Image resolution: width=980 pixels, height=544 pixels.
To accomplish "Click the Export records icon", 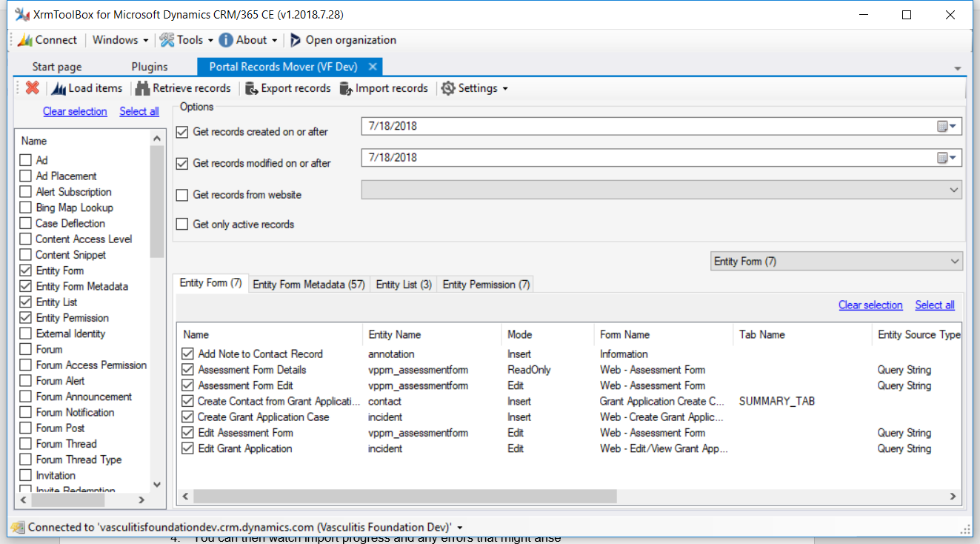I will [x=251, y=88].
